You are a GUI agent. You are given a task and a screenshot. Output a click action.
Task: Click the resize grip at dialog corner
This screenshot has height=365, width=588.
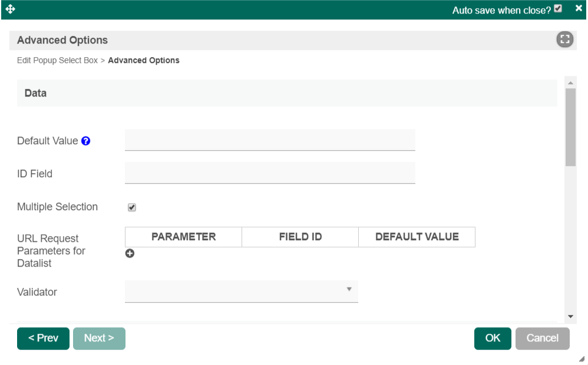pos(582,359)
